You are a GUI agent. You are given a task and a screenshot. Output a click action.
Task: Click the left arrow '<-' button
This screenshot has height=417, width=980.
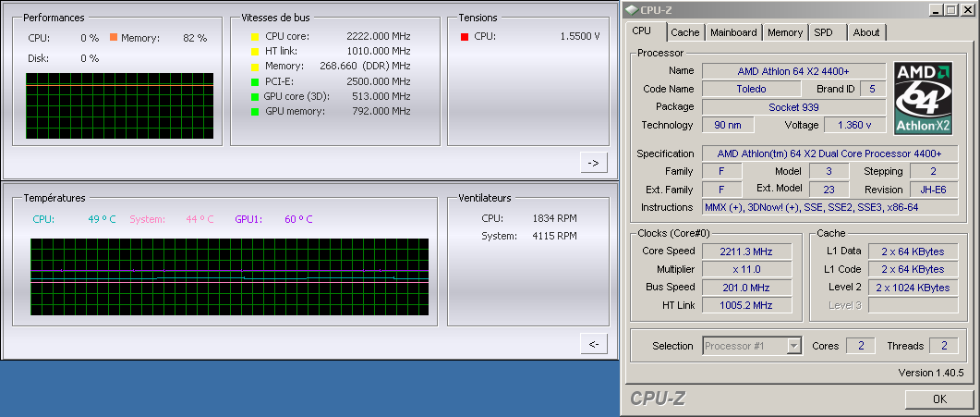tap(594, 343)
